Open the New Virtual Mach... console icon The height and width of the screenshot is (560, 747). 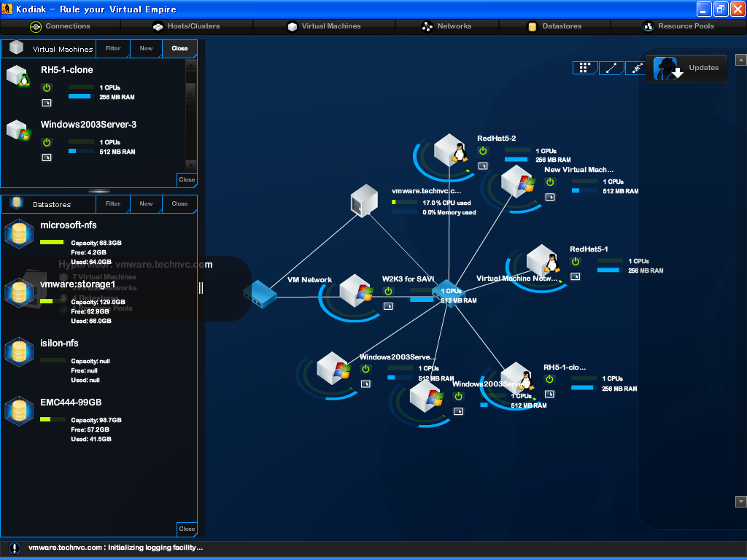point(550,197)
